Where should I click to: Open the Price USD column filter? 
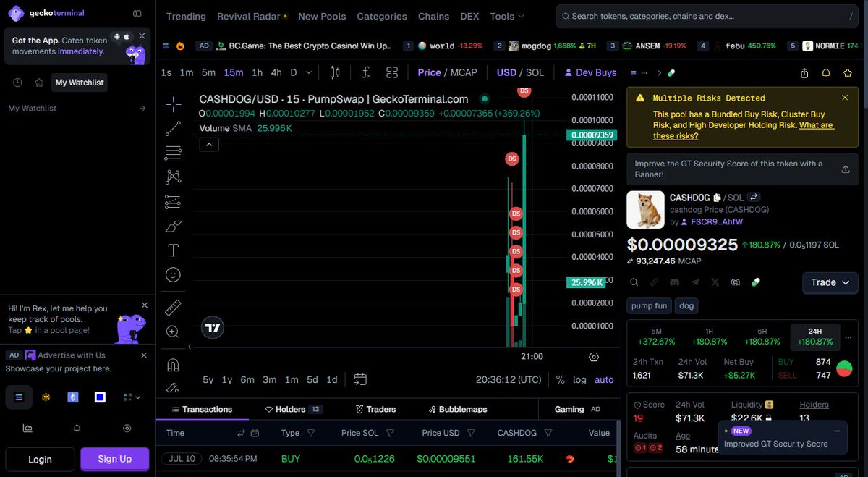(x=471, y=433)
